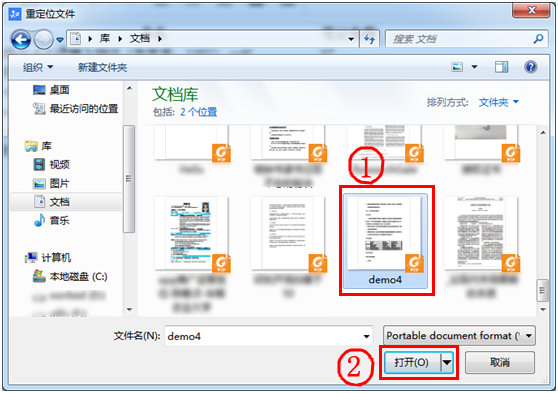Click the 重定位文件 title bar app icon
This screenshot has width=558, height=393.
pyautogui.click(x=15, y=14)
